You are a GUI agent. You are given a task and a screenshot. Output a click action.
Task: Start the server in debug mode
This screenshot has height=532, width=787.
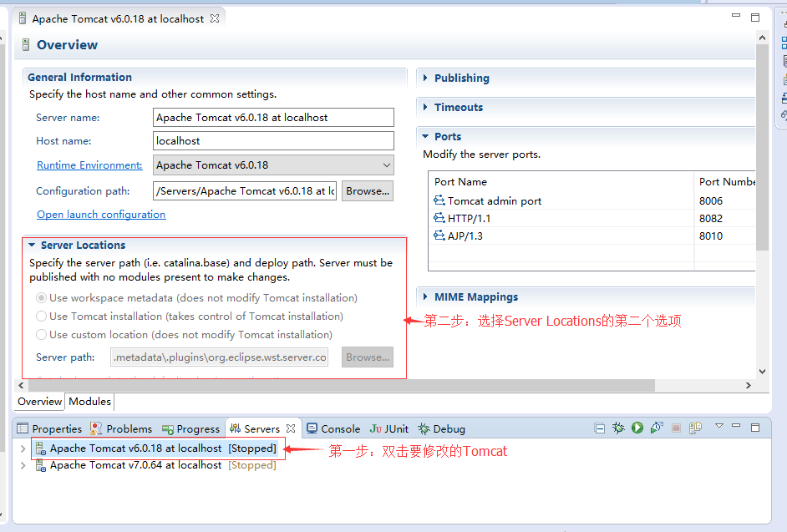pyautogui.click(x=618, y=428)
